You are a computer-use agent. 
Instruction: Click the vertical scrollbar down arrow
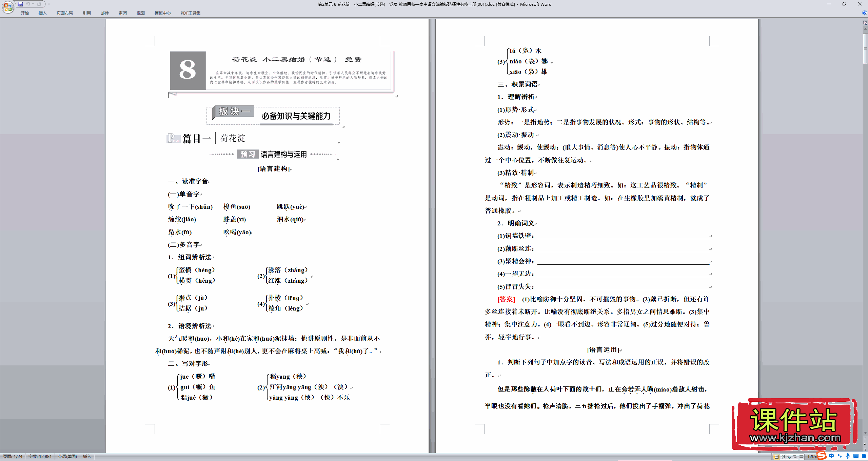click(x=865, y=433)
